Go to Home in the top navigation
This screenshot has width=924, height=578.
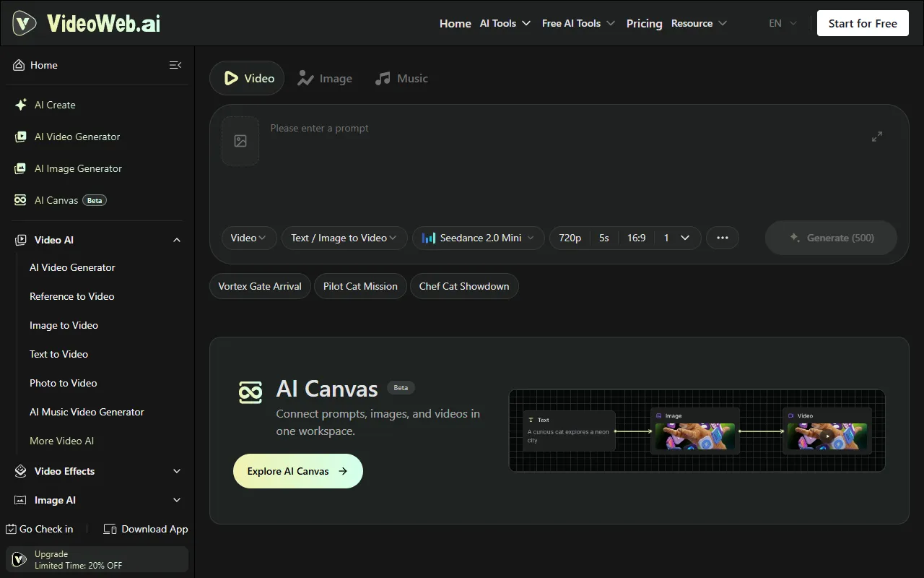click(x=456, y=23)
